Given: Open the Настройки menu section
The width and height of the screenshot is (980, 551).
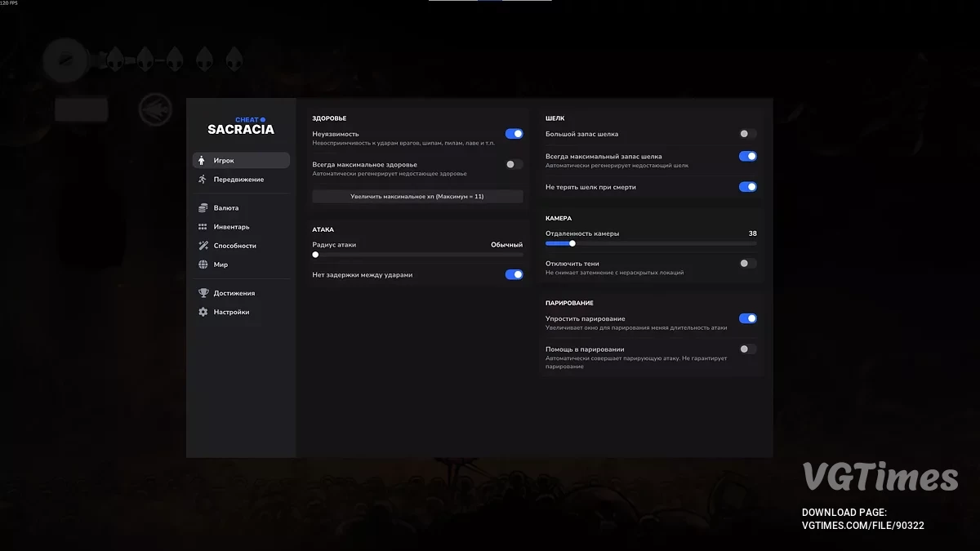Looking at the screenshot, I should click(x=241, y=312).
